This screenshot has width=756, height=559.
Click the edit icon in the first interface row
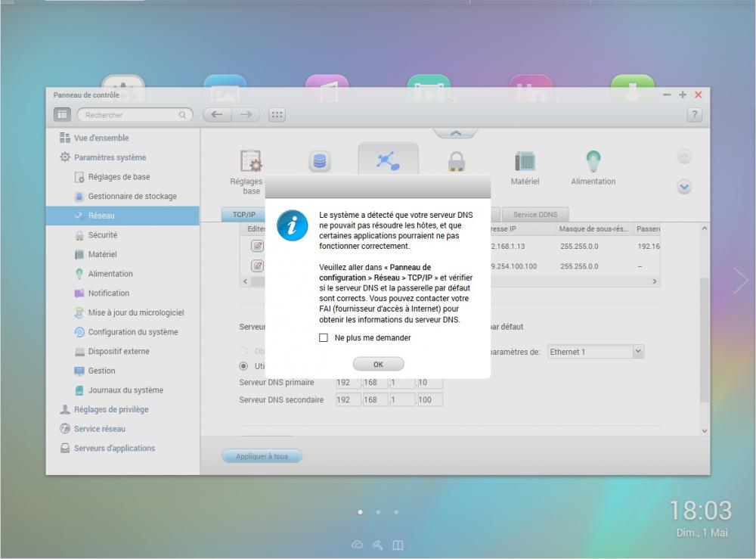coord(257,247)
